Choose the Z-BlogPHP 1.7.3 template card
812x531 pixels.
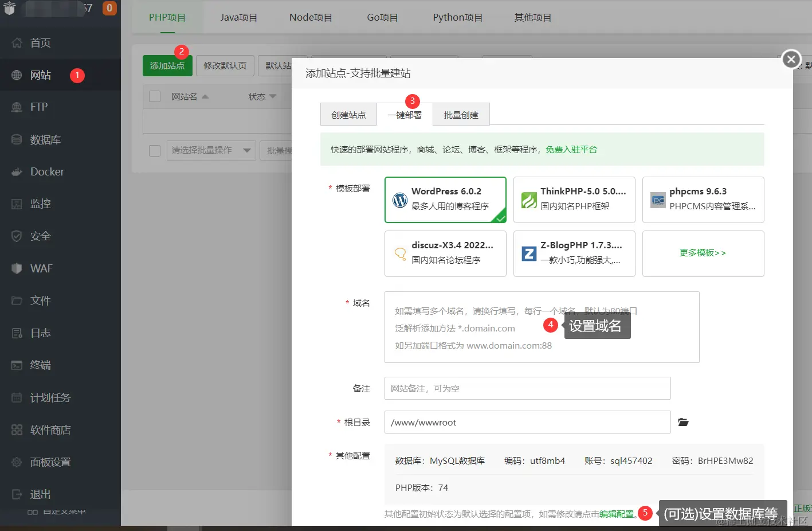574,253
